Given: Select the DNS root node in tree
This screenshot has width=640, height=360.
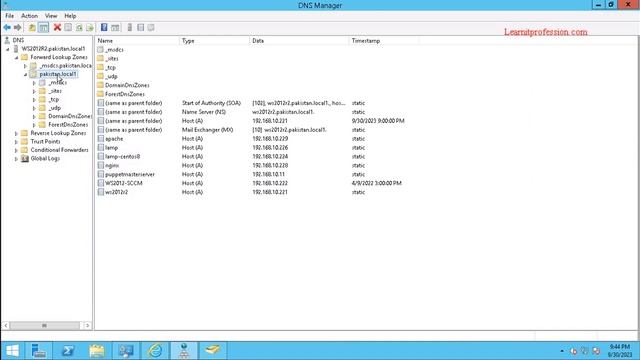Looking at the screenshot, I should pyautogui.click(x=18, y=40).
